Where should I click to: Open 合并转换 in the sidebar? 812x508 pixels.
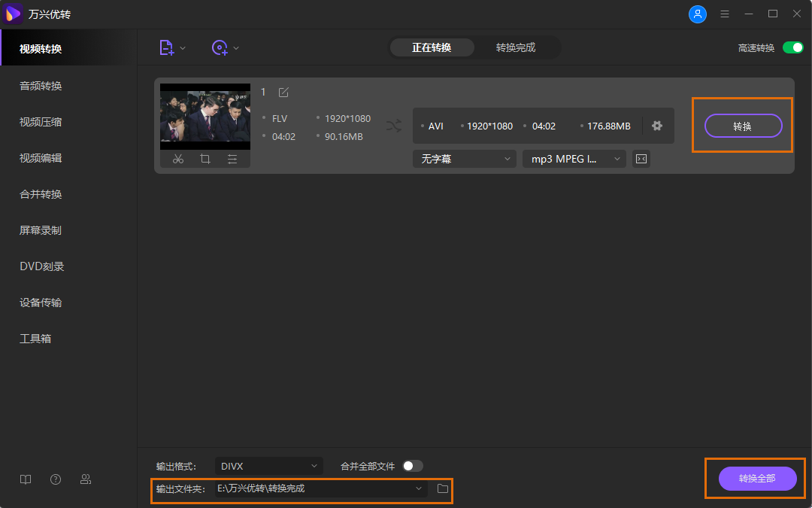41,194
